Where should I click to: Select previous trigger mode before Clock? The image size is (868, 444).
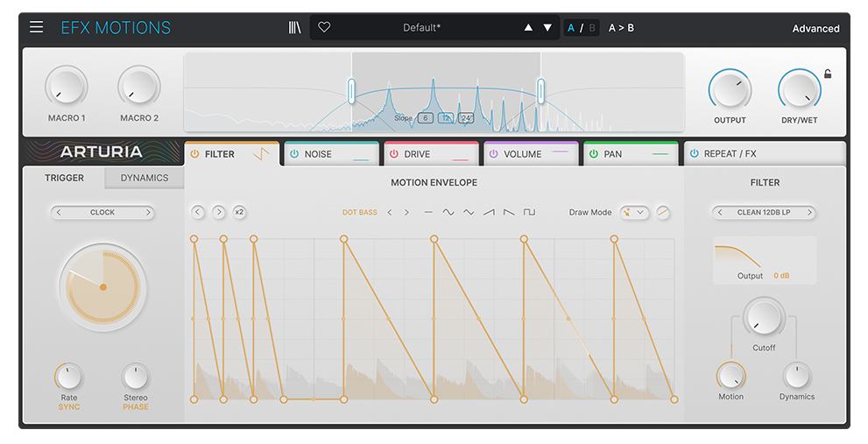coord(58,213)
